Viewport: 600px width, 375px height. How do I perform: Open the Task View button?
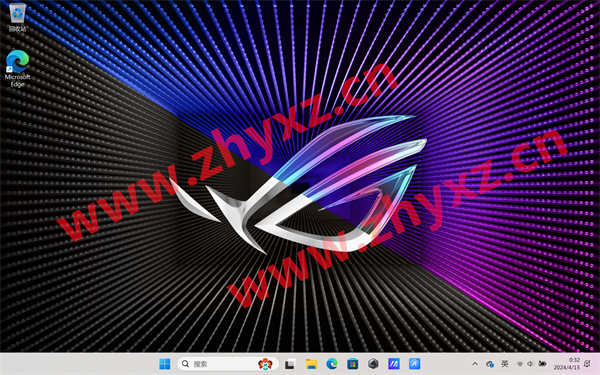[290, 364]
